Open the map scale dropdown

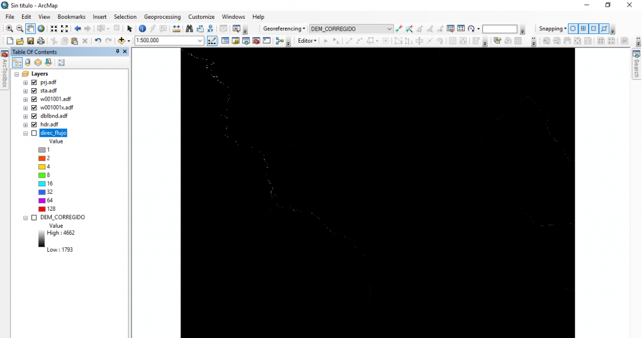pos(200,41)
